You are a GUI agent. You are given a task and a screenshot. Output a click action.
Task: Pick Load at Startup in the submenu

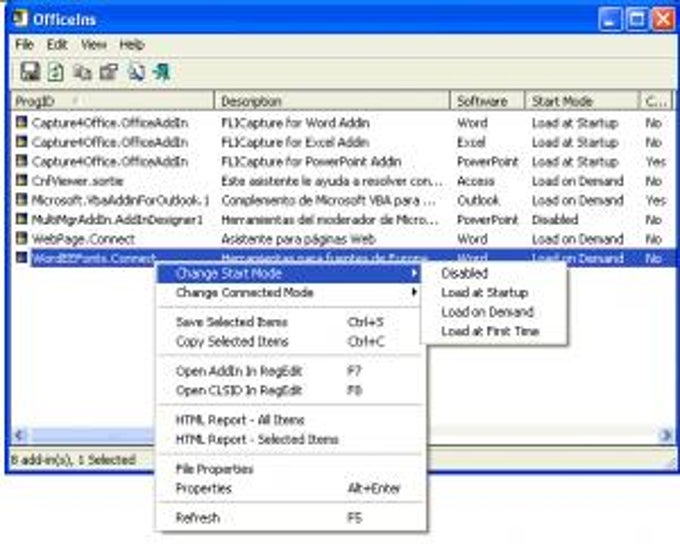(494, 293)
